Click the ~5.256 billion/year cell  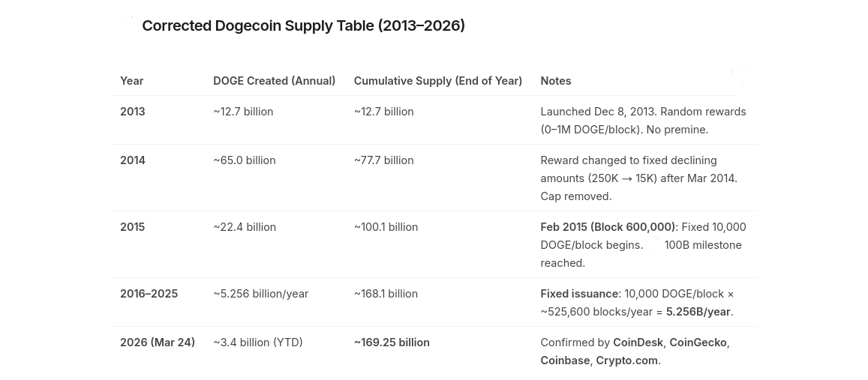261,294
